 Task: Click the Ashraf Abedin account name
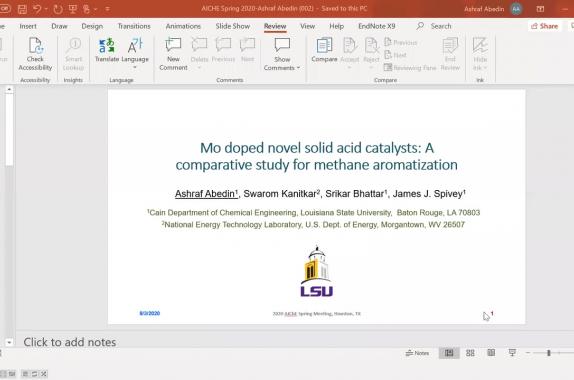484,9
